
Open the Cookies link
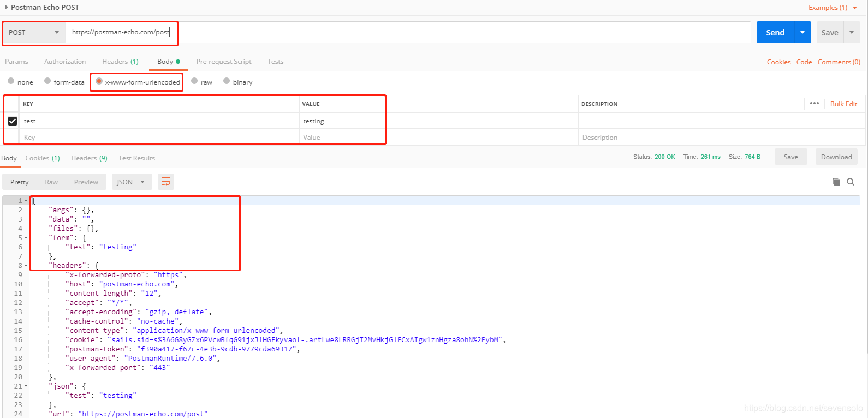pyautogui.click(x=778, y=62)
